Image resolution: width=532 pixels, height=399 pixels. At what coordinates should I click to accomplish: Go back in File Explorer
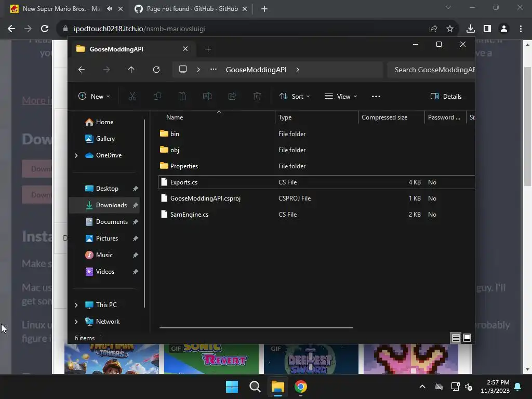82,70
